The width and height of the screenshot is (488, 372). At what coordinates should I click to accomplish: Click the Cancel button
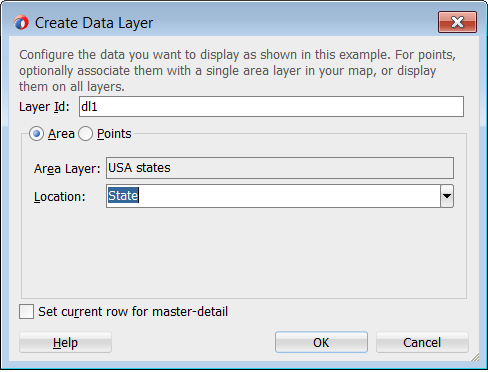422,342
